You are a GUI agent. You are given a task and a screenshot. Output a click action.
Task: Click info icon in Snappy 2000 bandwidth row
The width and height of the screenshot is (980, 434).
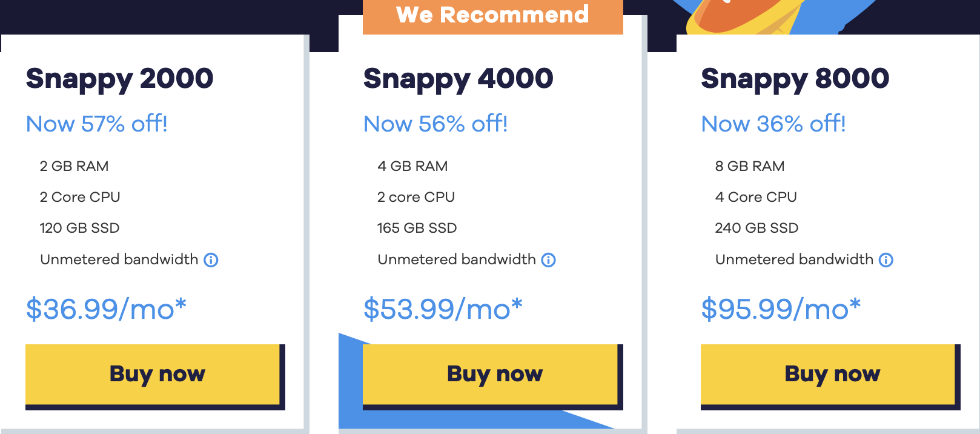(211, 260)
